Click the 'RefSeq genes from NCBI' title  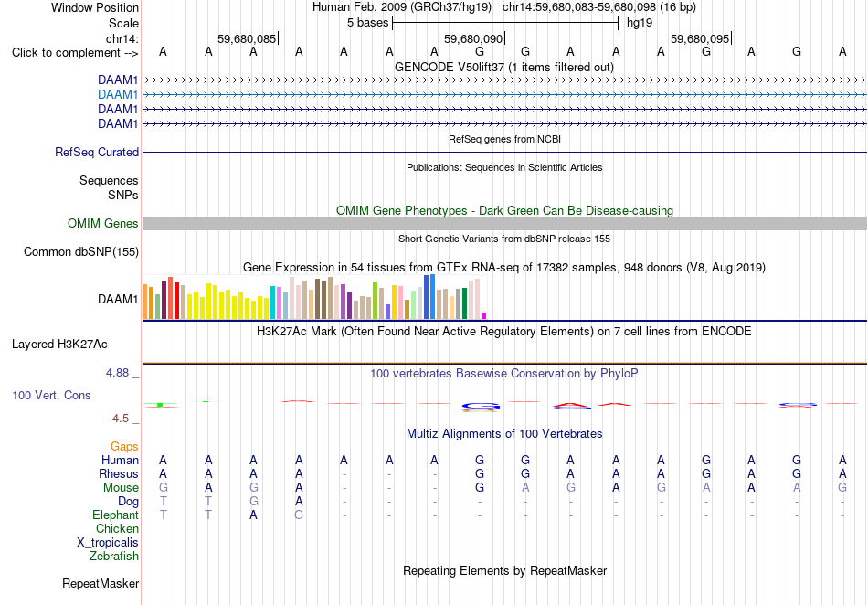coord(504,139)
